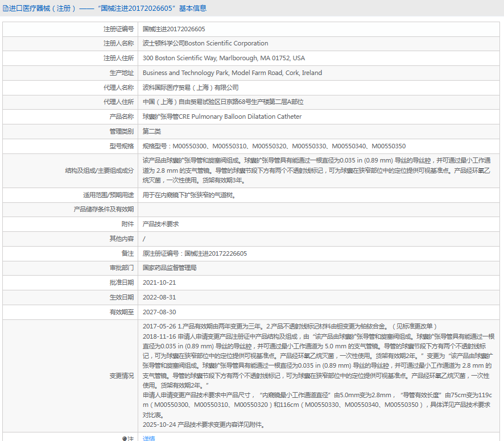Click the 注册人住所 field label
This screenshot has height=441, width=504.
(x=119, y=58)
